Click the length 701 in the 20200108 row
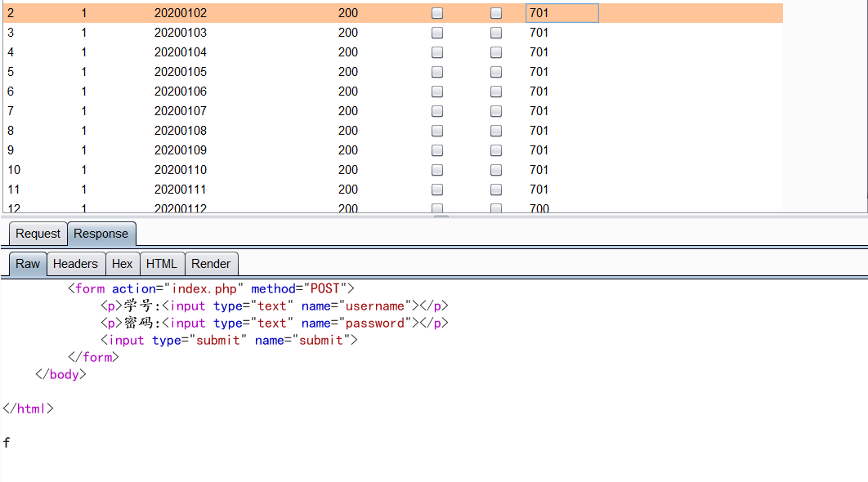Viewport: 868px width, 482px height. [x=539, y=131]
